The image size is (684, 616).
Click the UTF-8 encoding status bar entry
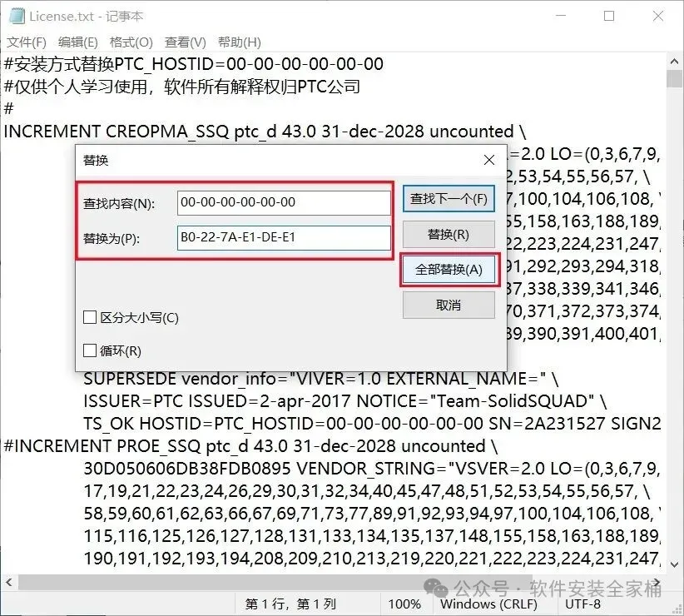[582, 604]
